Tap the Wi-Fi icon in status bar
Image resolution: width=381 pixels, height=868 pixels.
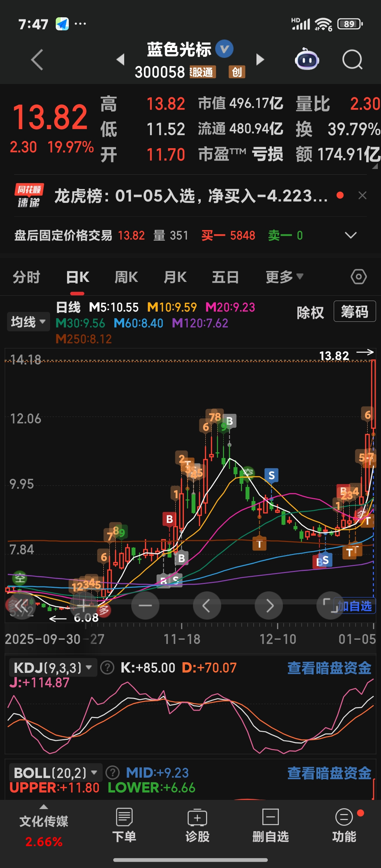tap(323, 24)
